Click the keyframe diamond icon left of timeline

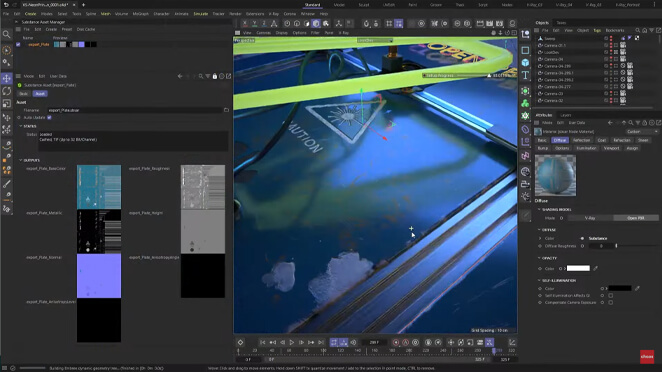(240, 342)
